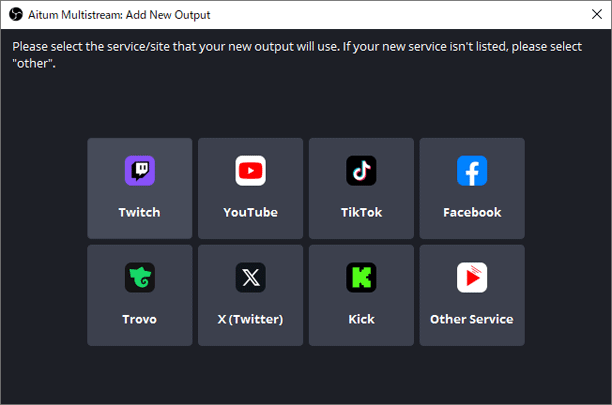Click the 'Please select the service/site' instruction text
The image size is (612, 405).
click(x=297, y=55)
